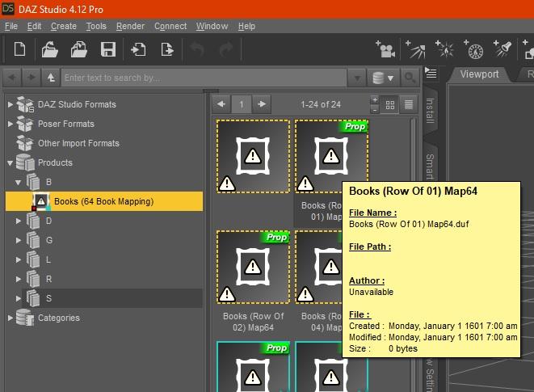The image size is (534, 392).
Task: Expand the D product folder
Action: tap(19, 221)
